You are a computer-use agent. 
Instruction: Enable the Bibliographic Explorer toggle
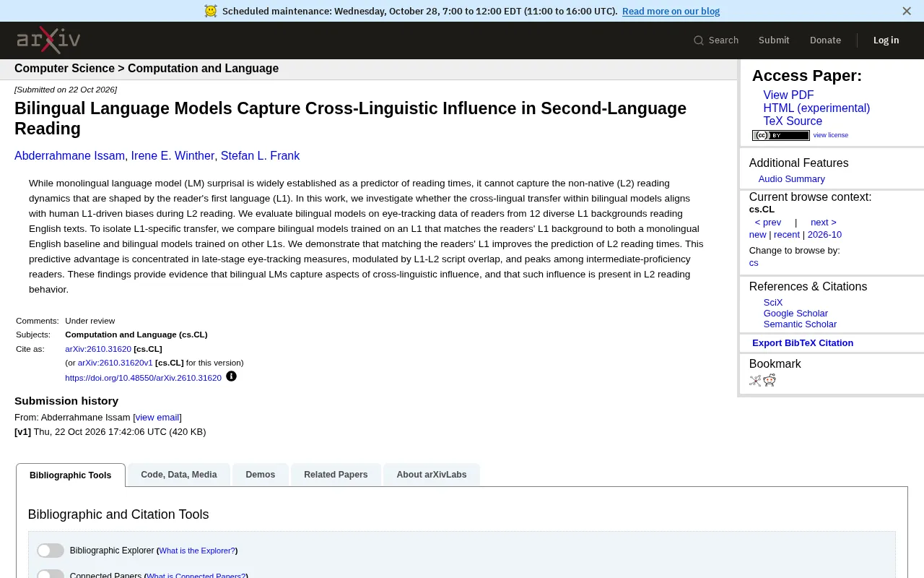point(51,551)
